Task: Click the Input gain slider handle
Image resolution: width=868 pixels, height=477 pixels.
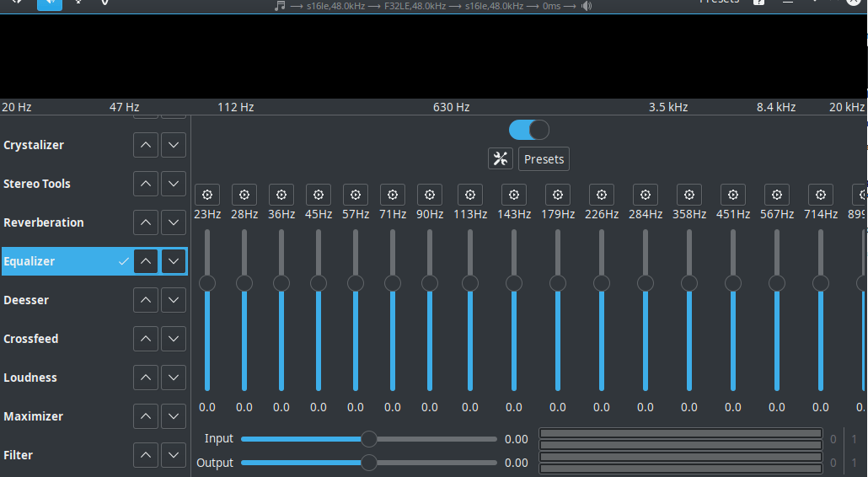Action: (369, 439)
